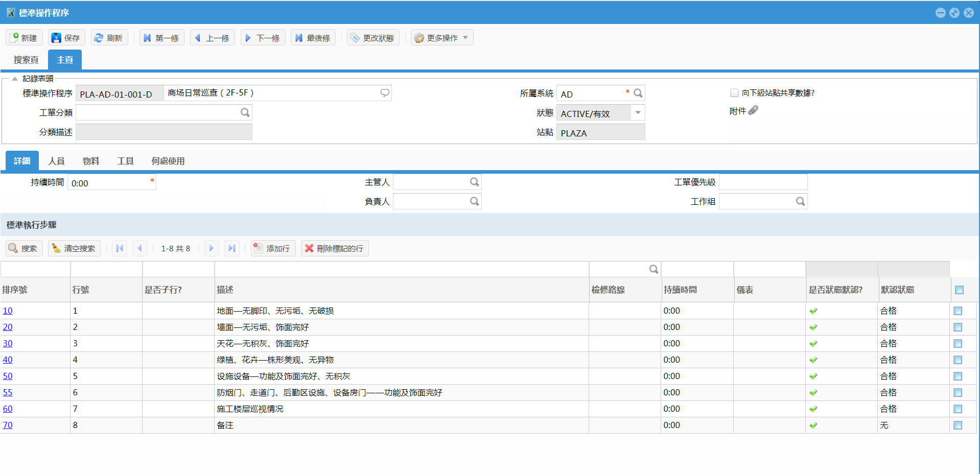The width and height of the screenshot is (980, 474).
Task: Toggle select-all checkbox in table header
Action: [960, 290]
